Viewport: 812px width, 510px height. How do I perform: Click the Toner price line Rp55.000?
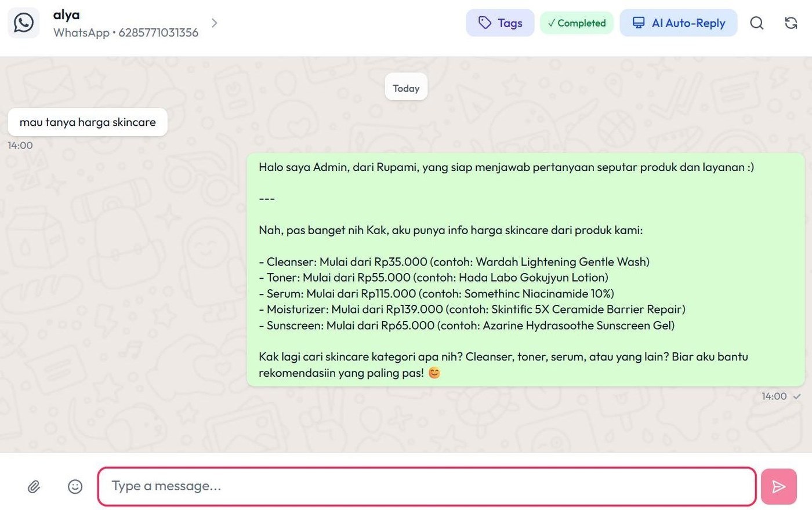433,278
